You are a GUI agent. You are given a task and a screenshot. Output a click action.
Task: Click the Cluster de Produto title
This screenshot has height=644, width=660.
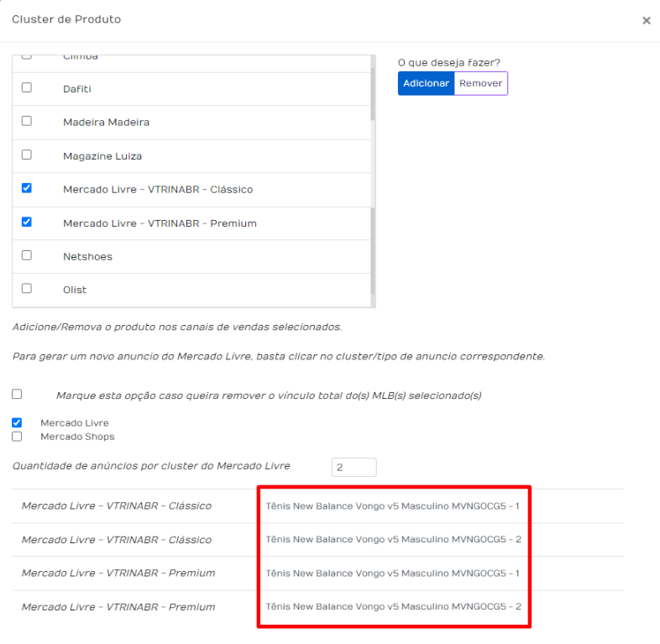[66, 19]
